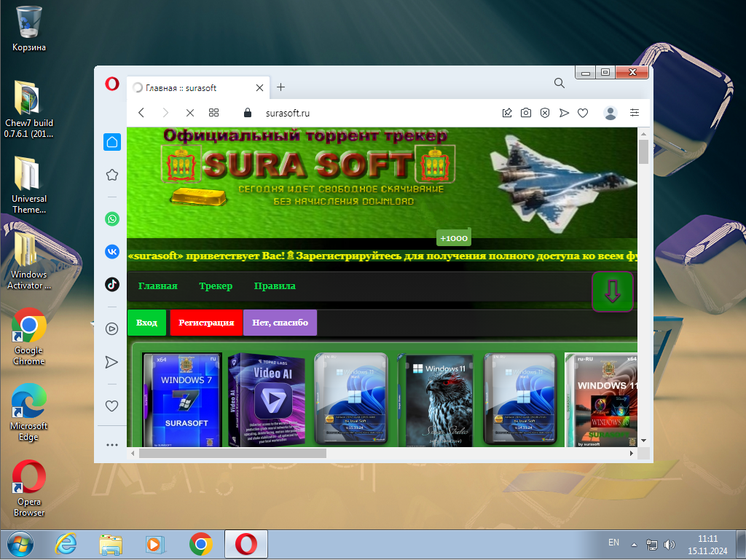Click the red 'Регистрация' button
This screenshot has width=746, height=560.
click(206, 323)
